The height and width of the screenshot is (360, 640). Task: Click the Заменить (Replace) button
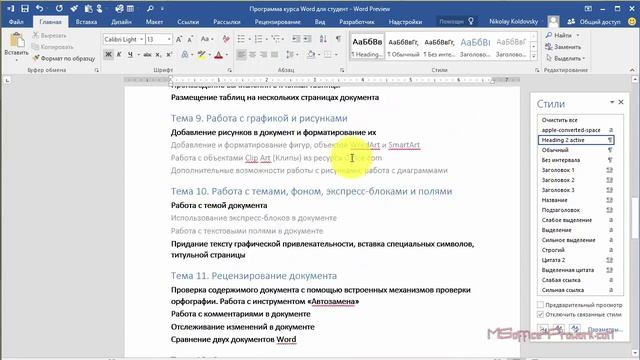pos(563,47)
